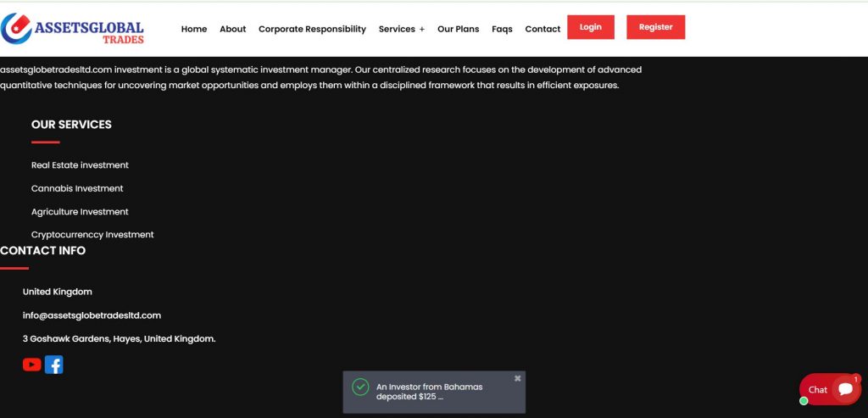Click the YouTube icon in footer

(32, 365)
